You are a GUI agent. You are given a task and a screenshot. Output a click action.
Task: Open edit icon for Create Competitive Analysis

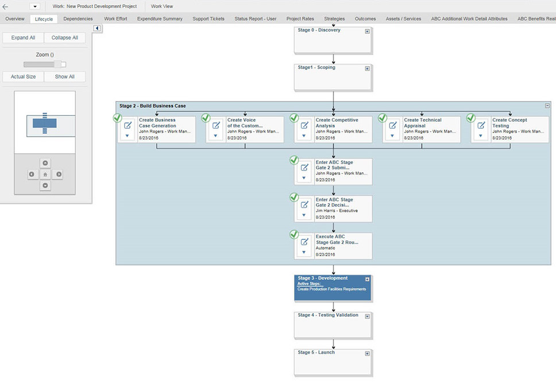[x=304, y=125]
